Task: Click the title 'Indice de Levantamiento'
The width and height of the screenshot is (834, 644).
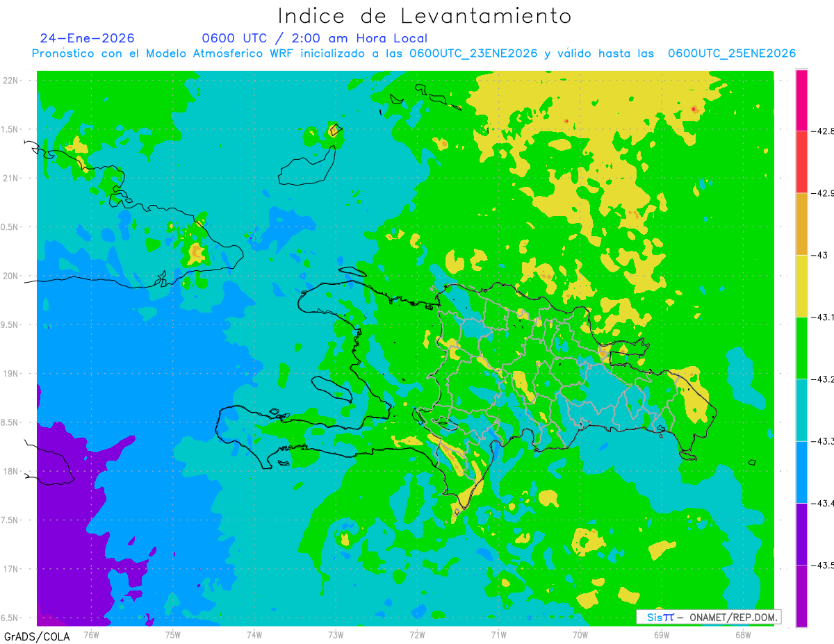Action: tap(424, 16)
